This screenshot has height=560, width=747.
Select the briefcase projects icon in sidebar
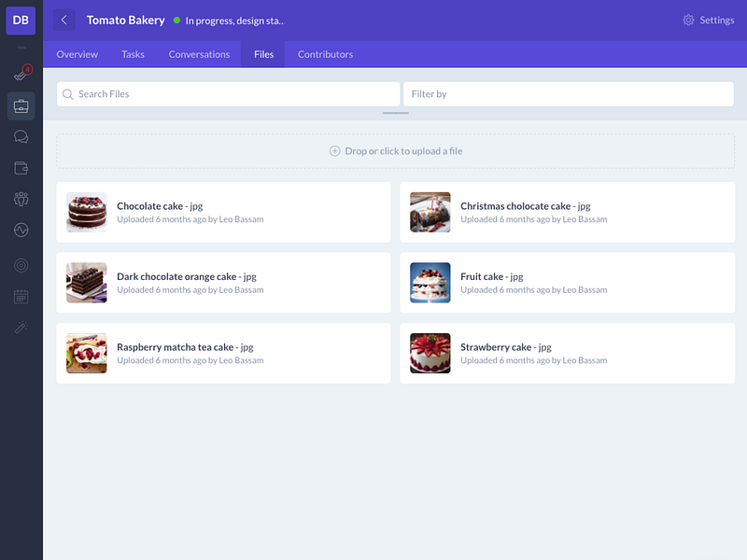tap(21, 105)
